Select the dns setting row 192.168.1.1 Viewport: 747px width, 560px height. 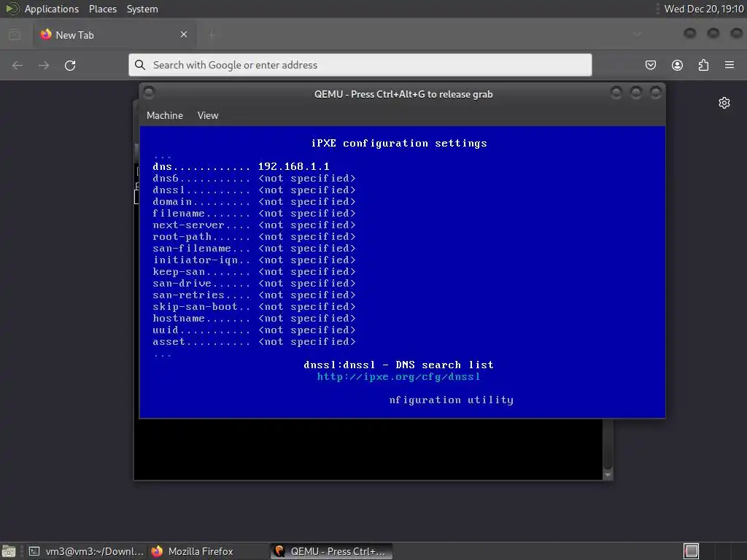click(x=241, y=166)
